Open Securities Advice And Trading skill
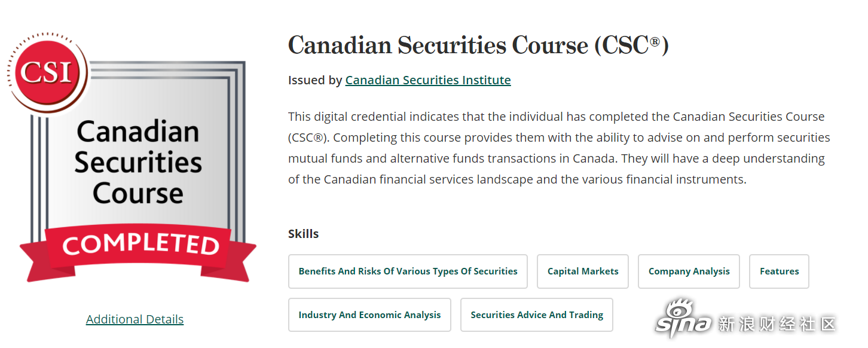 (537, 315)
